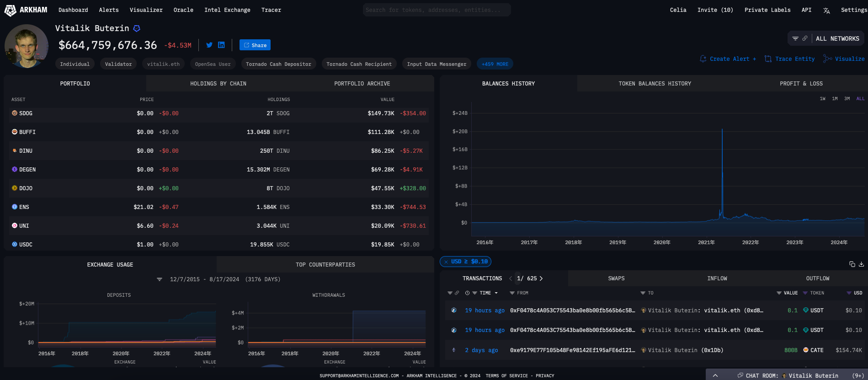Set the balances chart range to ALL

tap(860, 99)
